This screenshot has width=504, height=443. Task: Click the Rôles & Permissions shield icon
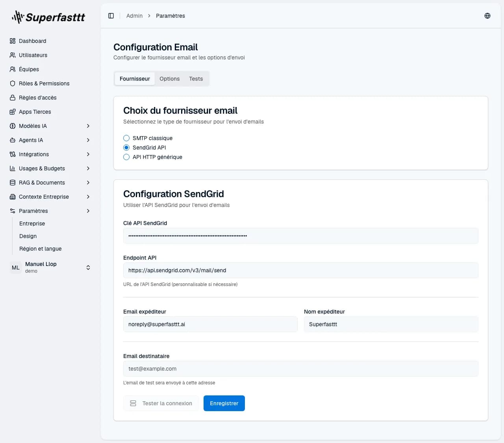[13, 83]
